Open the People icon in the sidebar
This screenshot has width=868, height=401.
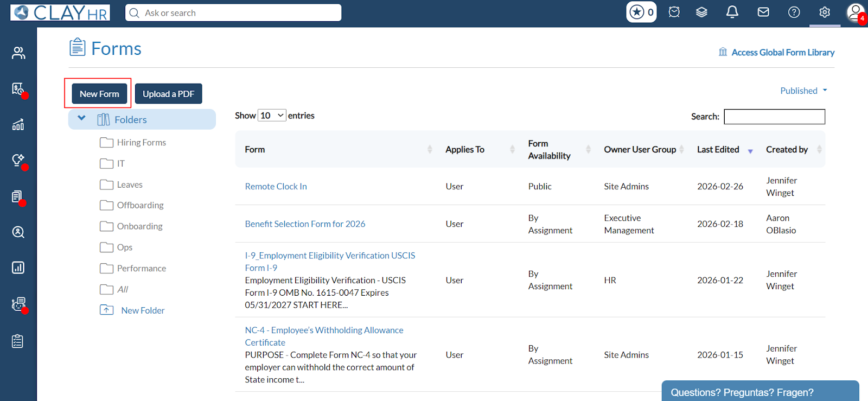[18, 53]
